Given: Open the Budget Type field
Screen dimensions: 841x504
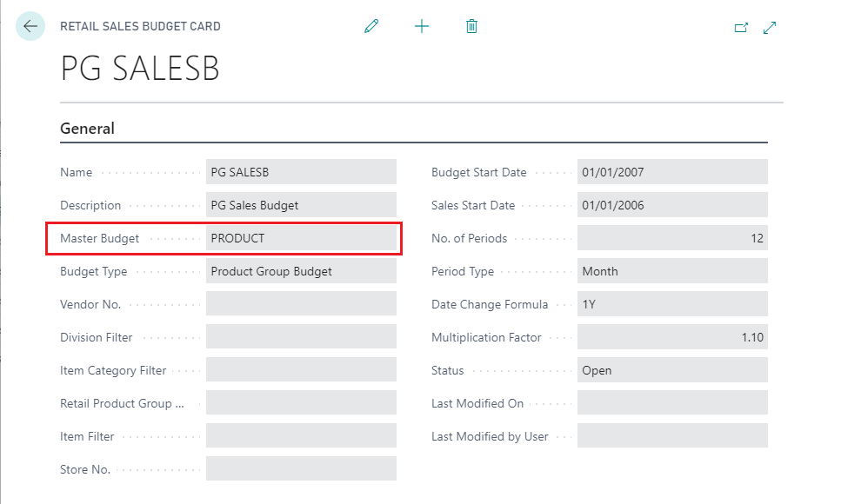Looking at the screenshot, I should pyautogui.click(x=301, y=271).
